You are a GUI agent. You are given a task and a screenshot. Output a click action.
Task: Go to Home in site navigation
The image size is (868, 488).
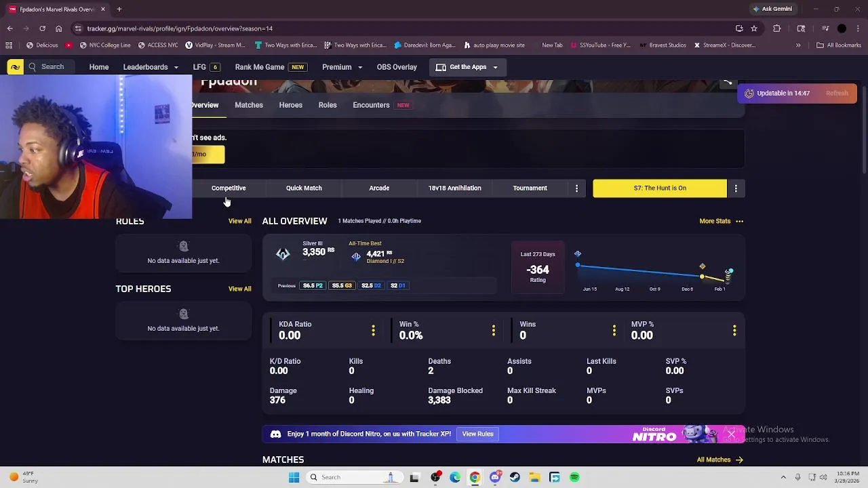coord(99,67)
